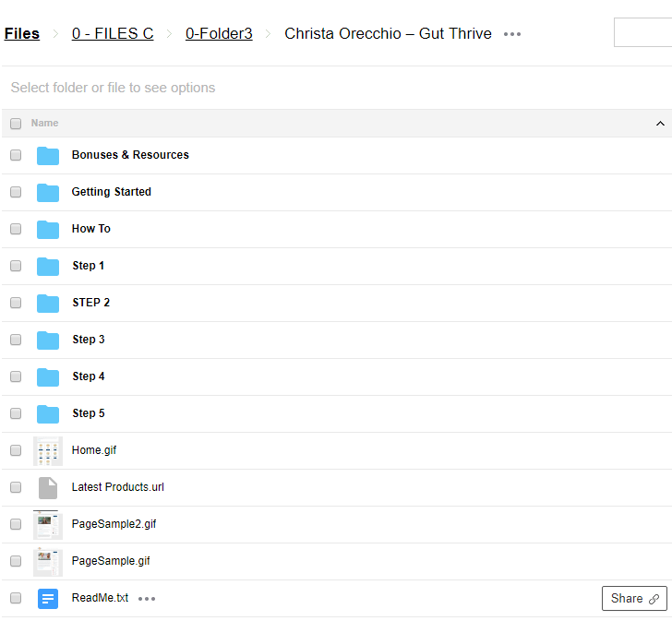This screenshot has height=621, width=672.
Task: Click the Christa Orecchio – Gut Thrive title
Action: [x=388, y=33]
